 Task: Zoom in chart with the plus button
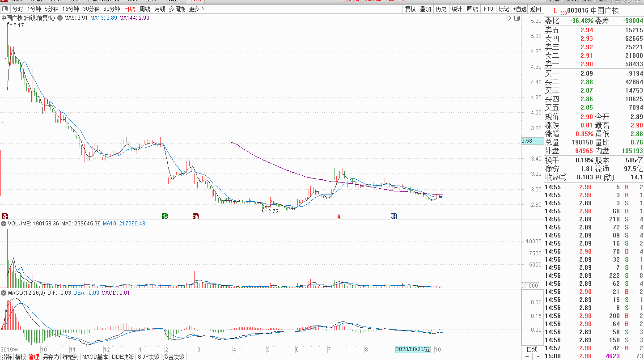[527, 357]
